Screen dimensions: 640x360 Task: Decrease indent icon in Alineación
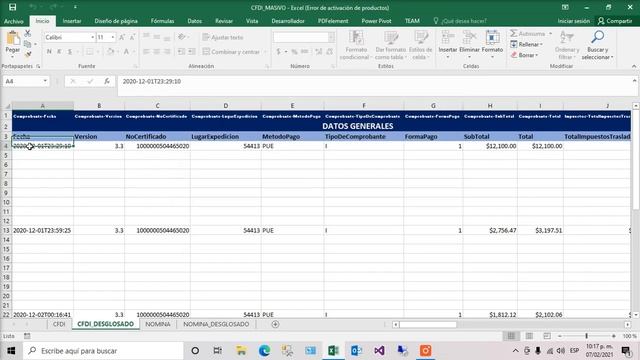click(181, 51)
